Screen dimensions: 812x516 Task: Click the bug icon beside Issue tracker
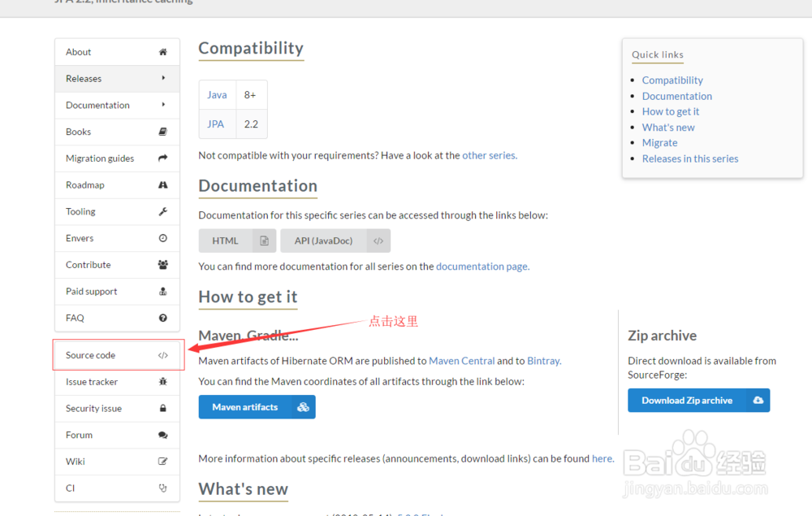(x=162, y=382)
